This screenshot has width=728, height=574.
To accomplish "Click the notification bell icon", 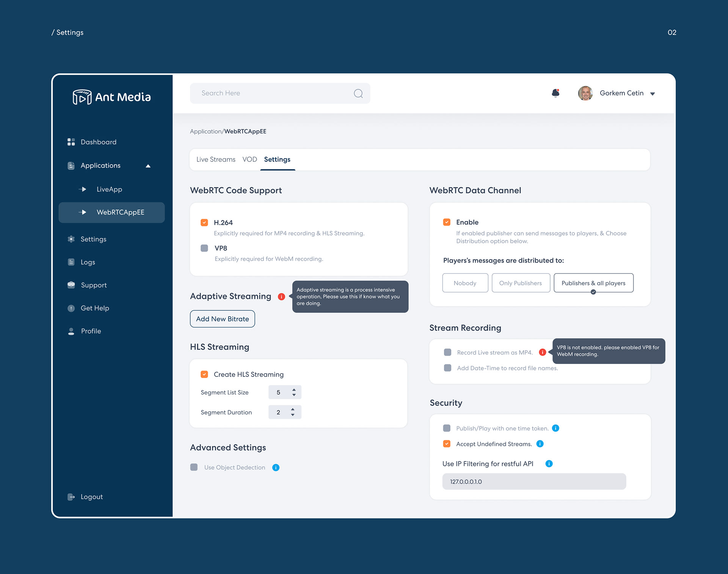I will 555,93.
